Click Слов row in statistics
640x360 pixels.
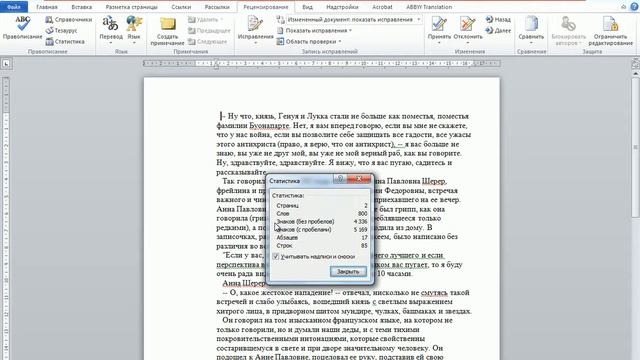point(322,213)
